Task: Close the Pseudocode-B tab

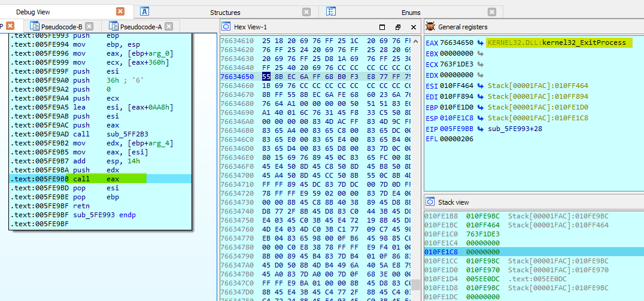Action: (x=89, y=27)
